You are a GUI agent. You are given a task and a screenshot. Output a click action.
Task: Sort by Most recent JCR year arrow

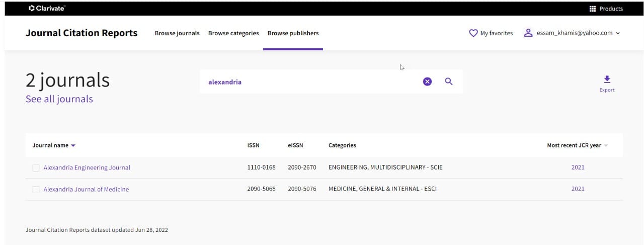click(606, 145)
